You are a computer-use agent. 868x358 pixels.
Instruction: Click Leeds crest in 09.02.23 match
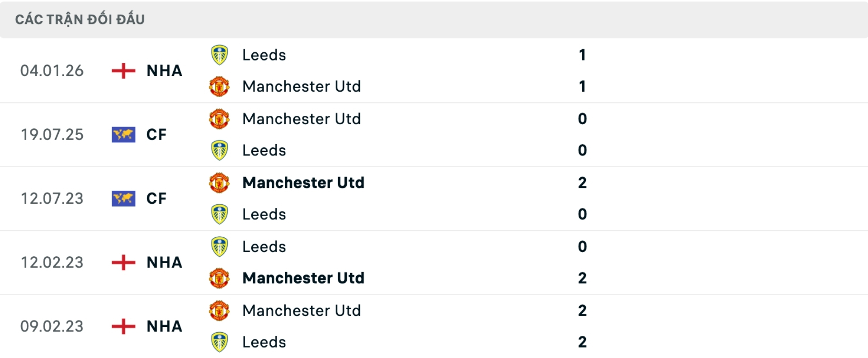click(219, 342)
